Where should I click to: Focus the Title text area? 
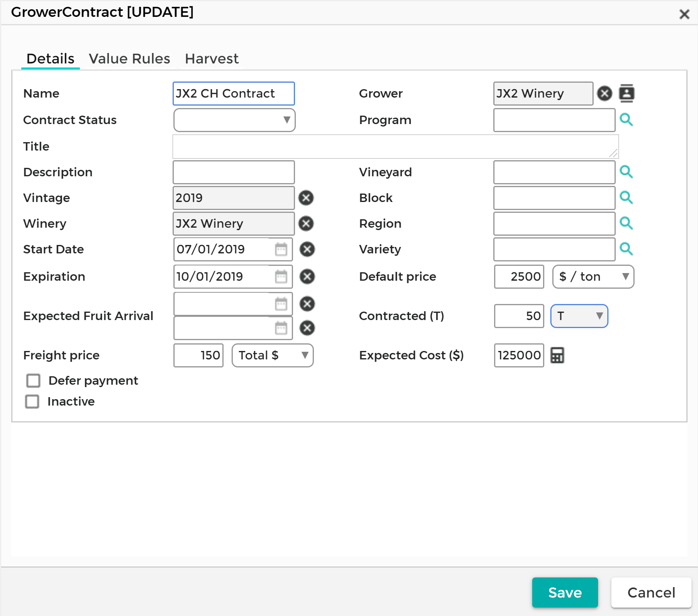395,147
